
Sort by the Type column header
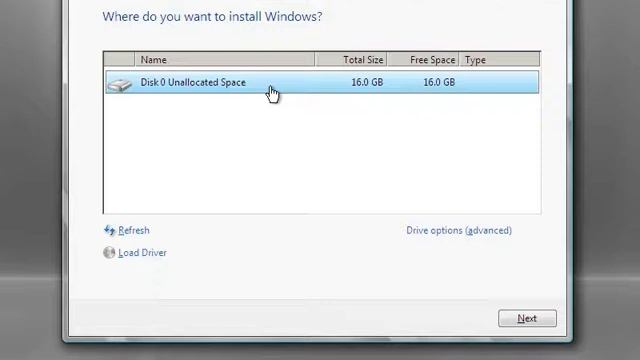(x=499, y=60)
